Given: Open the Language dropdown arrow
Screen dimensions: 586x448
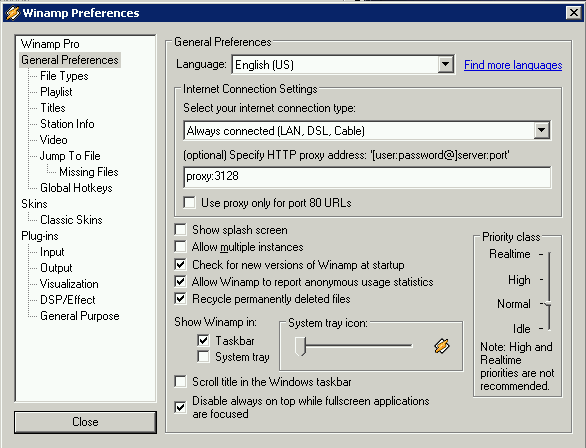Looking at the screenshot, I should (x=445, y=64).
